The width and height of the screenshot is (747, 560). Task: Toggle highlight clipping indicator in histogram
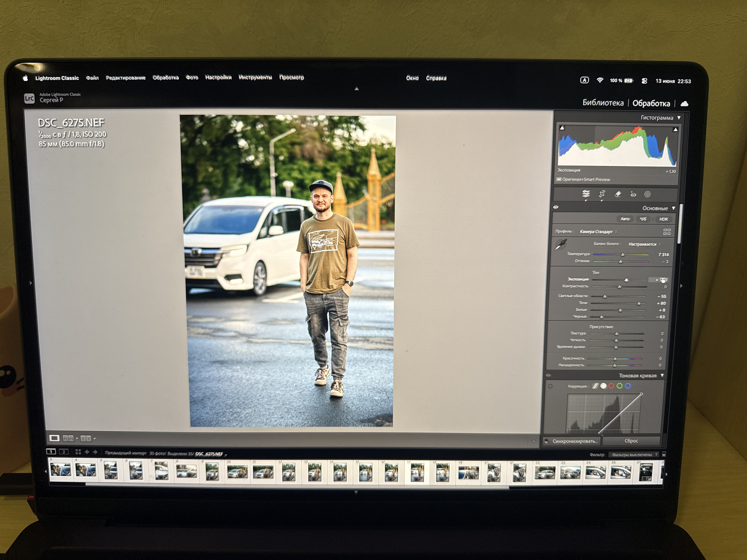coord(675,130)
